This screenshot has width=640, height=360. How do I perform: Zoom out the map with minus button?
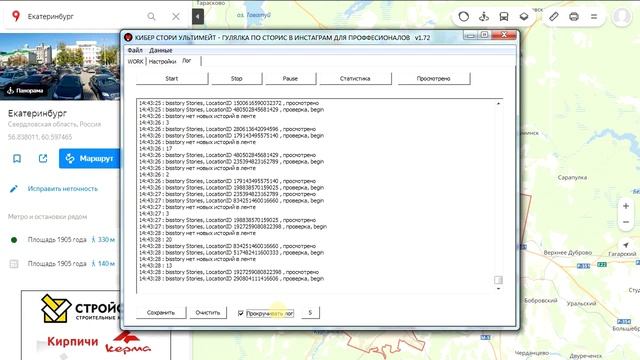coord(626,222)
